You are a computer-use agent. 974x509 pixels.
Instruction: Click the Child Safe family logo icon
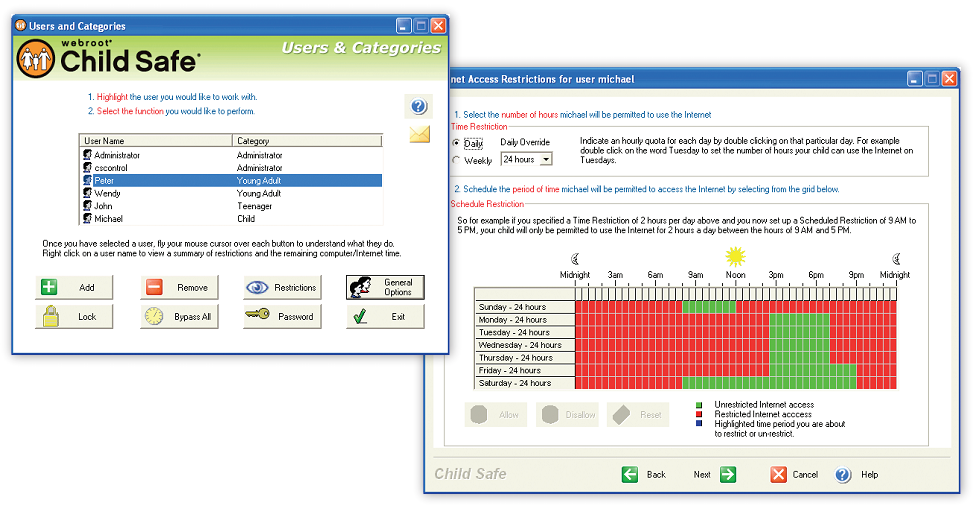35,59
